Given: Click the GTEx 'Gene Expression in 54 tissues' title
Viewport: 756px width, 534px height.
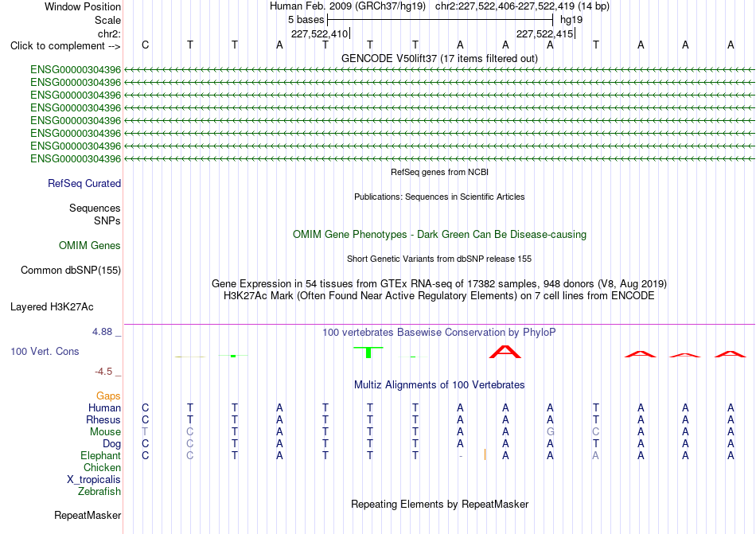Looking at the screenshot, I should pos(439,284).
